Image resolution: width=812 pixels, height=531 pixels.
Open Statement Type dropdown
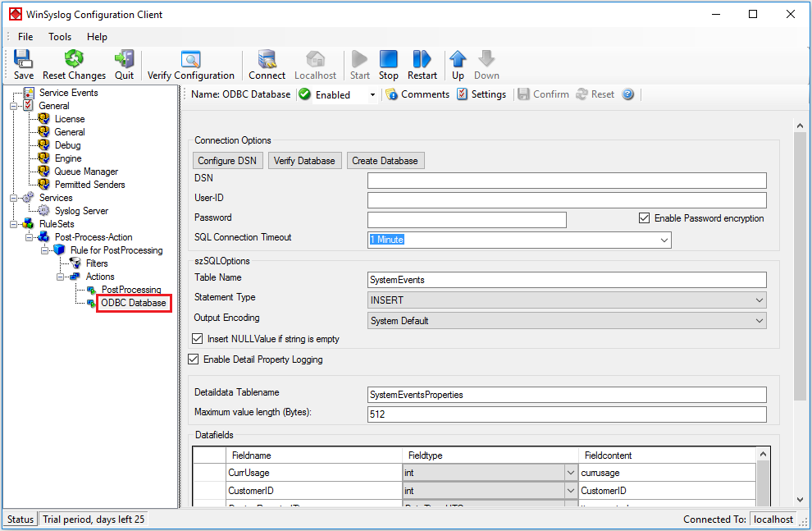759,300
